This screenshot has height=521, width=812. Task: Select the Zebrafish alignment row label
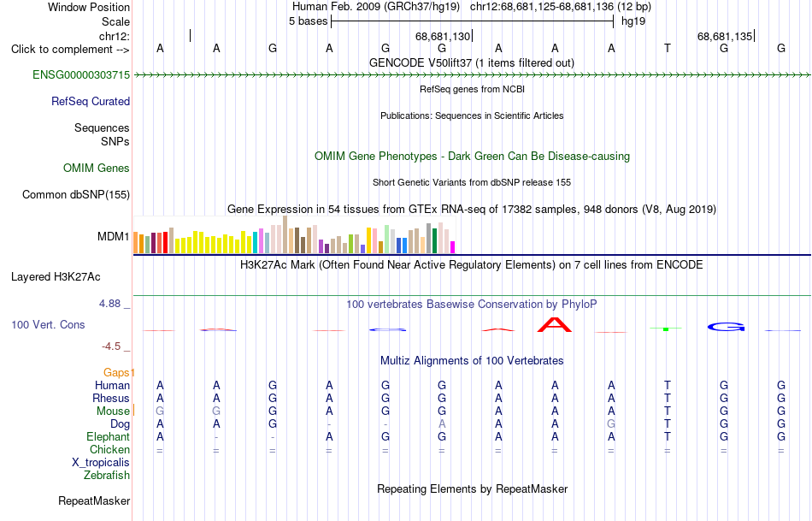pos(107,476)
